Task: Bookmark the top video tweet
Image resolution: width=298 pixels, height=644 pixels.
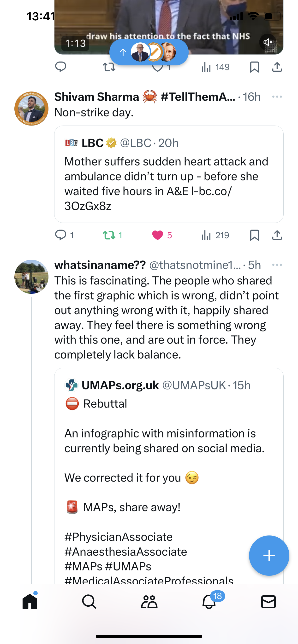Action: pos(254,67)
